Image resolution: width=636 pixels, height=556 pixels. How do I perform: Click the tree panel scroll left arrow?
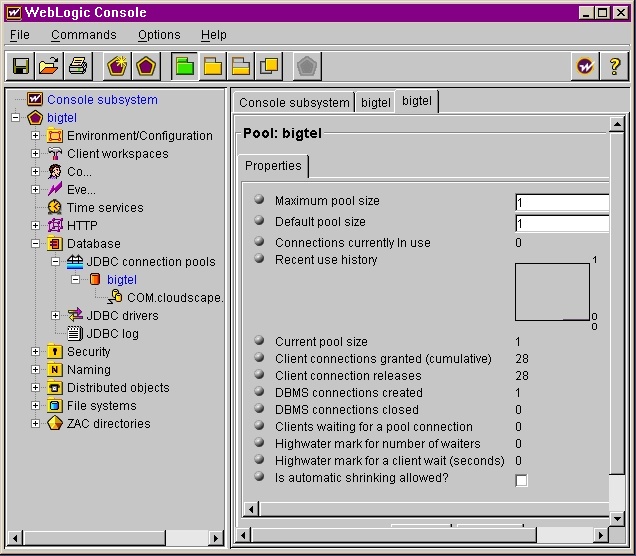[x=15, y=538]
